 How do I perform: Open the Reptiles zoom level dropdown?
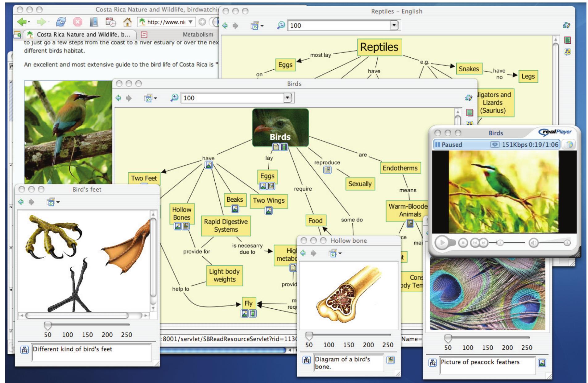coord(394,25)
